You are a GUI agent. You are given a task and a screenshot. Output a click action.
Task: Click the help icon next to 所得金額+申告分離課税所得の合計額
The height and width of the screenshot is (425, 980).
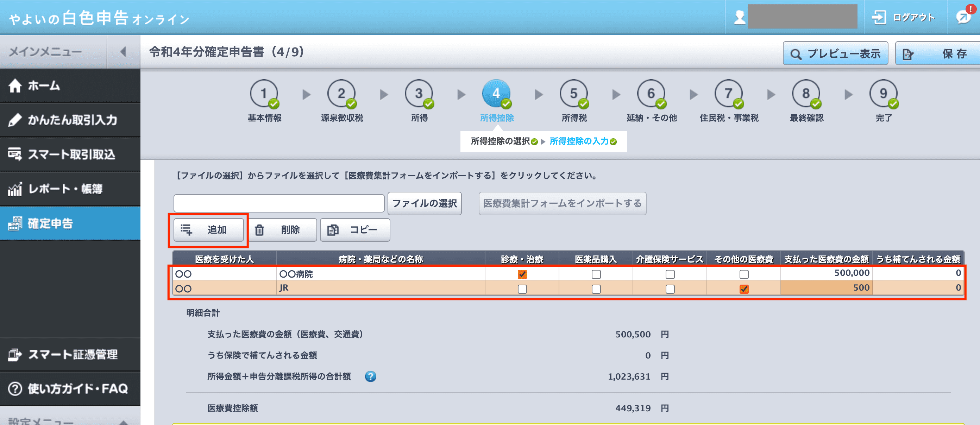[370, 376]
